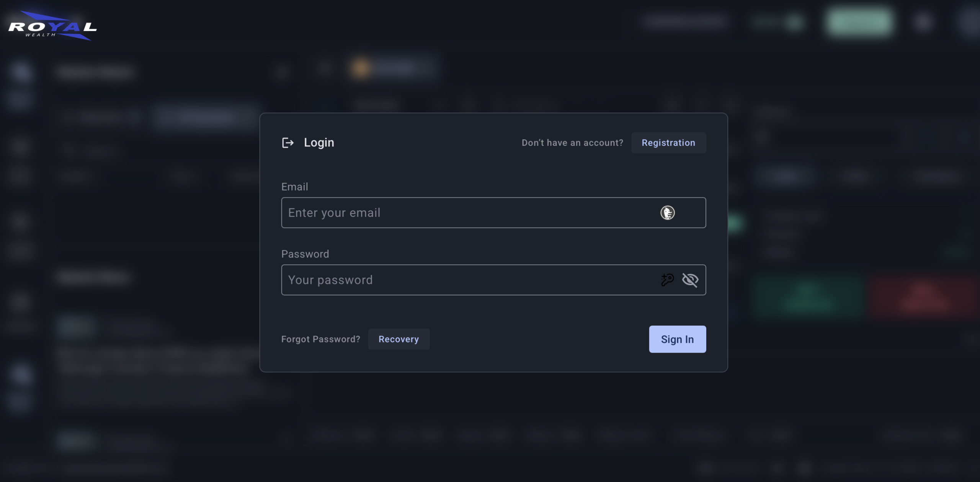
Task: Click the blurred green up-arrow trade panel
Action: (x=809, y=296)
